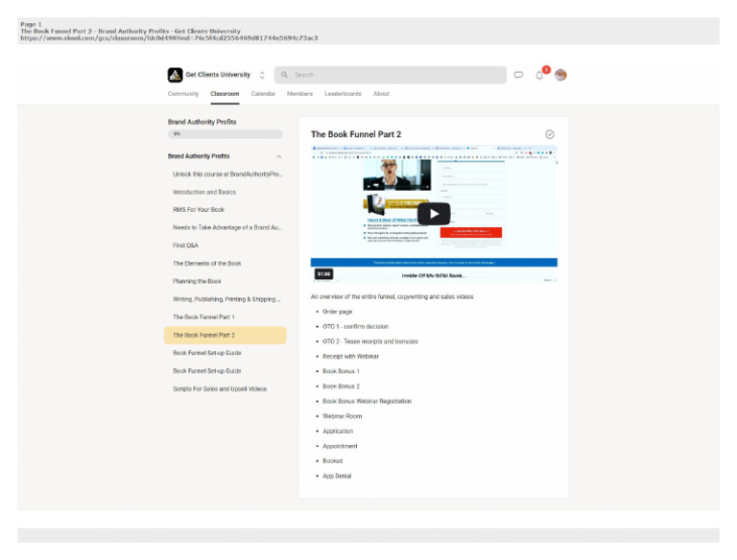The width and height of the screenshot is (737, 560).
Task: Switch to the Community tab
Action: click(x=183, y=94)
